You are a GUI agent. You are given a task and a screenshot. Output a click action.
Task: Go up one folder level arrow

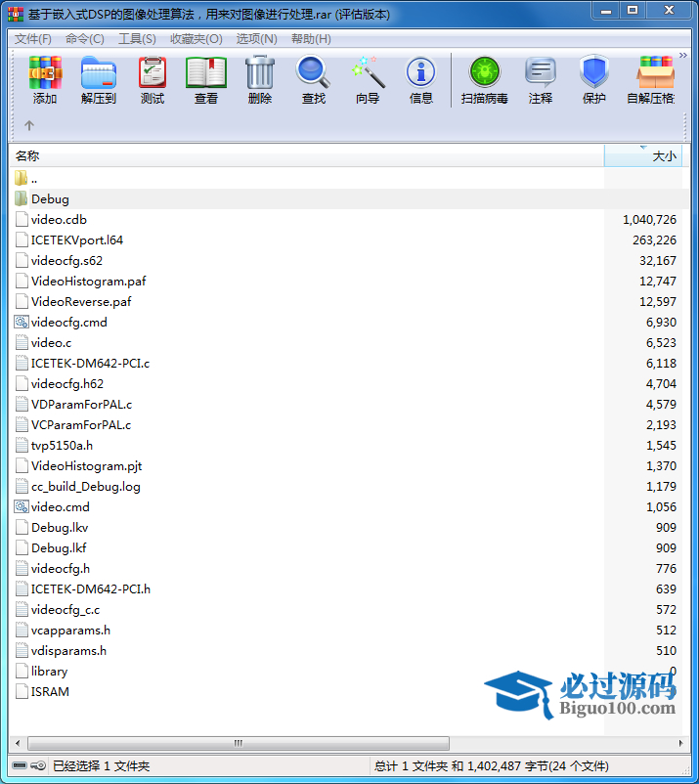pyautogui.click(x=29, y=125)
